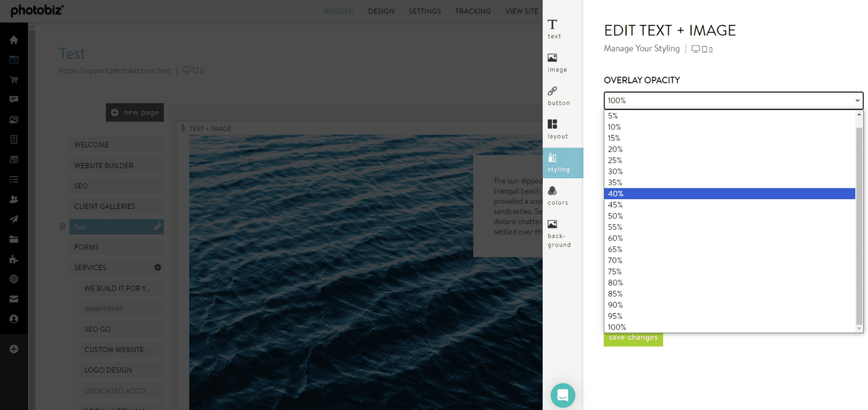This screenshot has height=410, width=868.
Task: Choose 75% overlay opacity option
Action: point(729,272)
